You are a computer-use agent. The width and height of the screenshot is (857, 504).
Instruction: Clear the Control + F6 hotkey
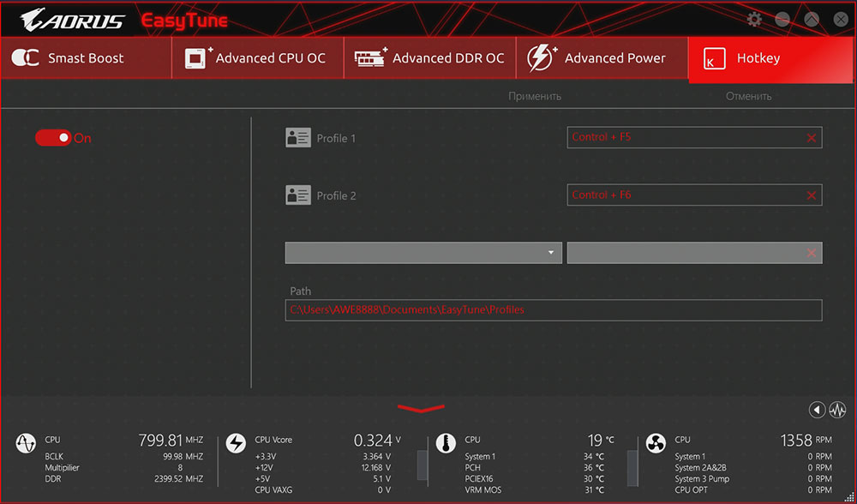[x=811, y=195]
